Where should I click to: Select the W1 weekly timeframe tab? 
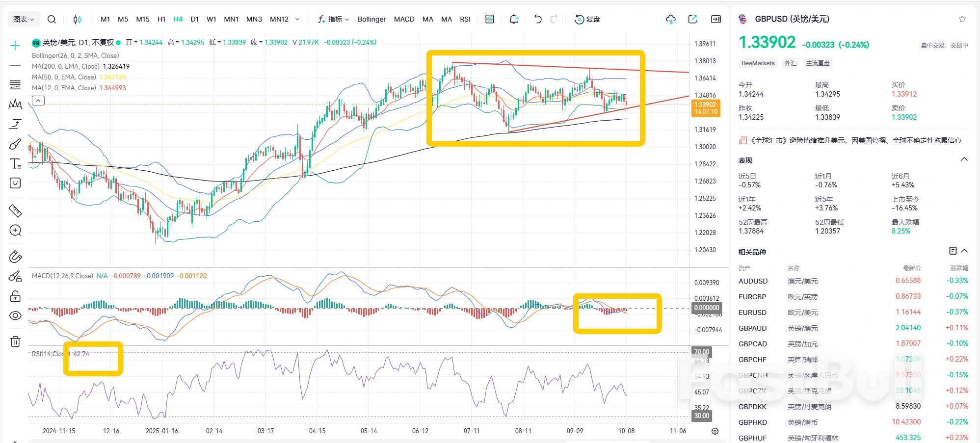[x=212, y=19]
